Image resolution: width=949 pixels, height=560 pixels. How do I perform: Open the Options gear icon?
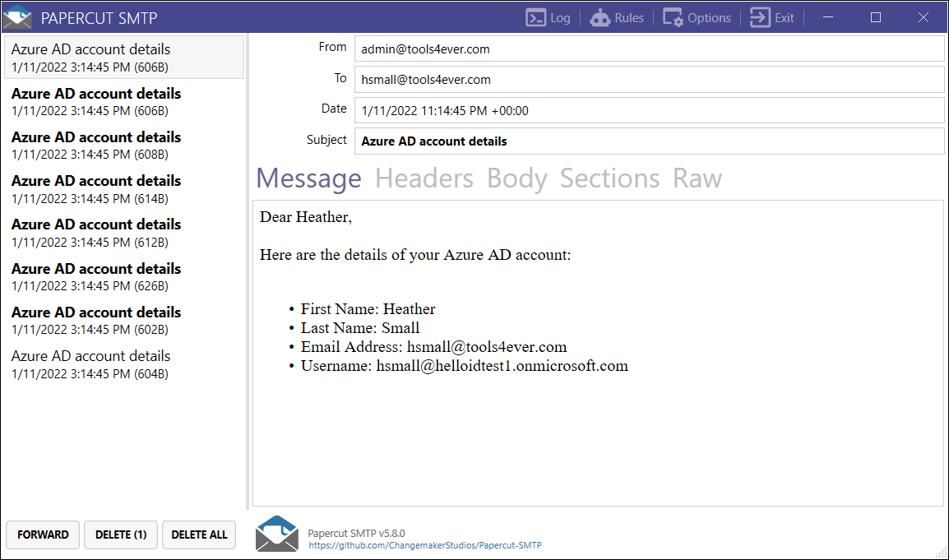(673, 17)
